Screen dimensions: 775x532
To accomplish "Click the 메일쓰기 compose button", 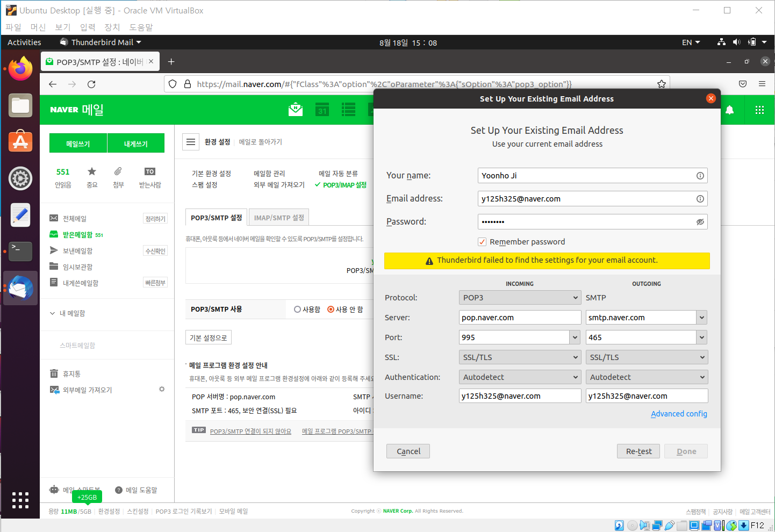I will (x=78, y=143).
